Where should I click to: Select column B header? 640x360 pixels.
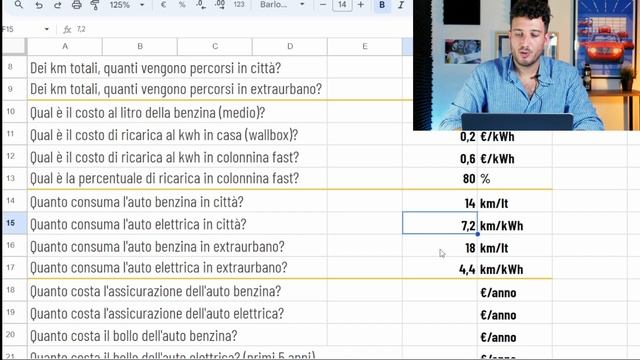coord(140,47)
